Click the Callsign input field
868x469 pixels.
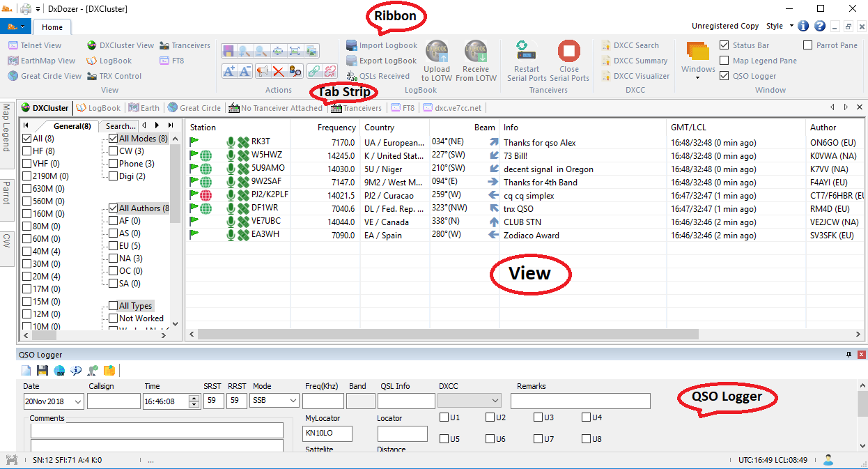114,401
